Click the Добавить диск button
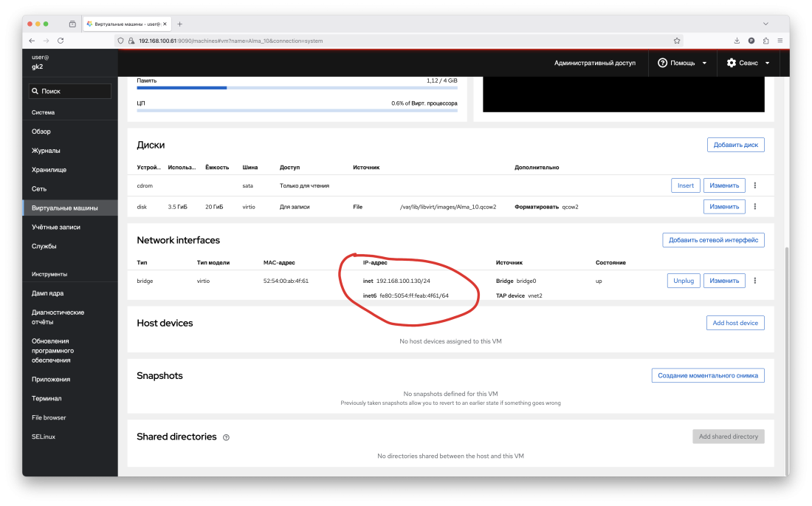 click(735, 145)
